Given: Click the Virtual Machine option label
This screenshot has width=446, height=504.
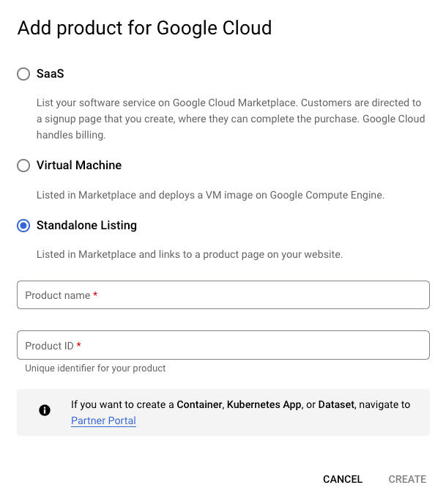Looking at the screenshot, I should coord(79,166).
